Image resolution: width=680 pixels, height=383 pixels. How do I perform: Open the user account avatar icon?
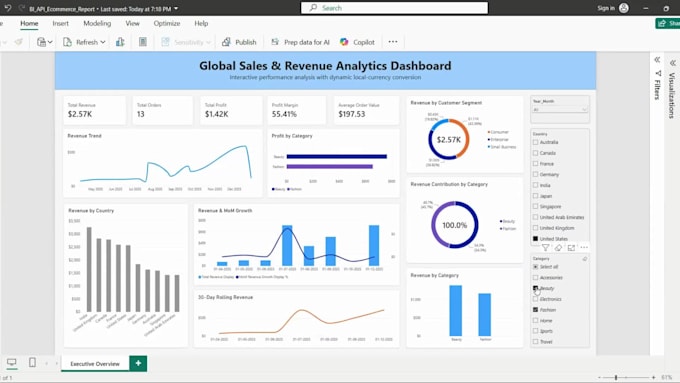pyautogui.click(x=624, y=8)
